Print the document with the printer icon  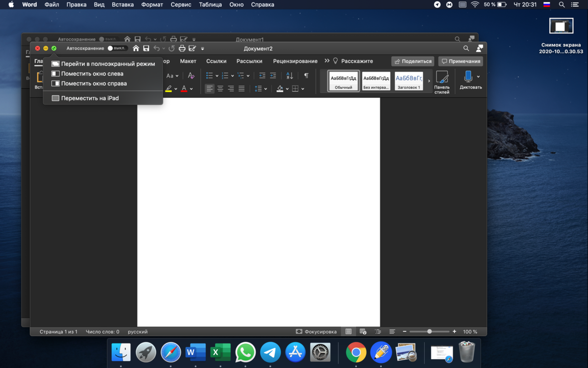[x=182, y=49]
